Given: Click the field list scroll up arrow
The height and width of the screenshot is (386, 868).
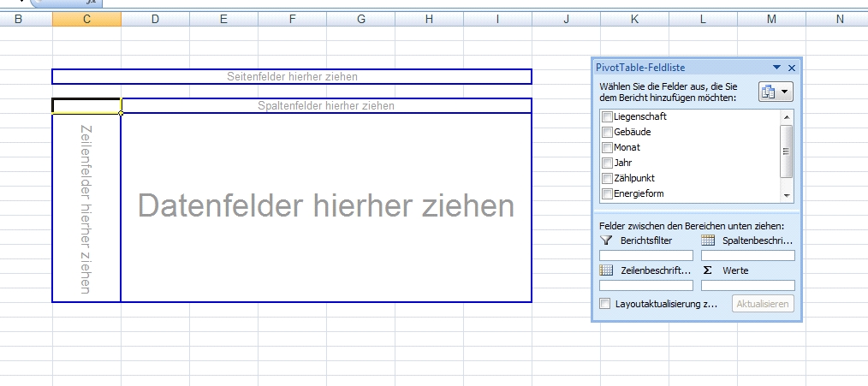Looking at the screenshot, I should coord(786,117).
